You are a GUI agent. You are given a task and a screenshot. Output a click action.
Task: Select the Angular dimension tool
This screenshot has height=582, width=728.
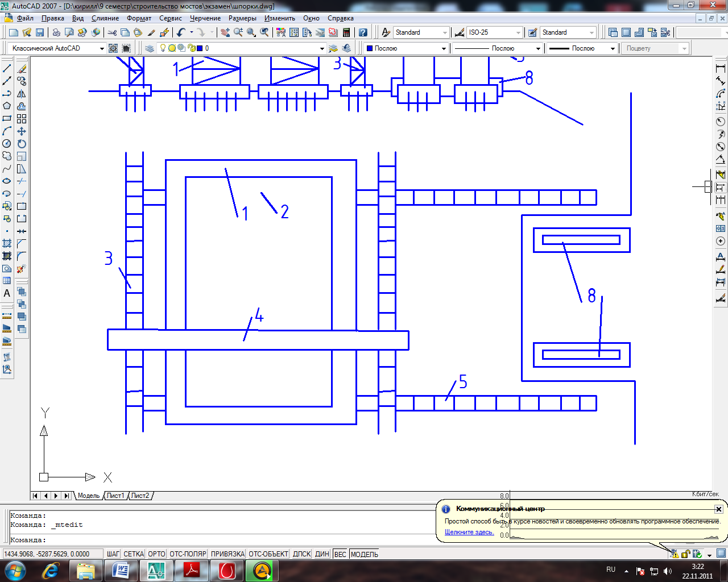(x=721, y=160)
